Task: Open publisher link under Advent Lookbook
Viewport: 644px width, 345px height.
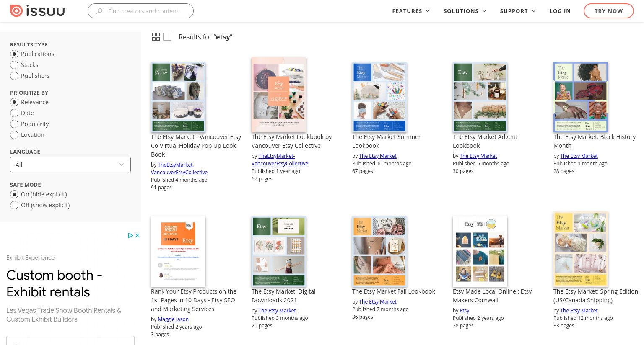Action: (478, 156)
